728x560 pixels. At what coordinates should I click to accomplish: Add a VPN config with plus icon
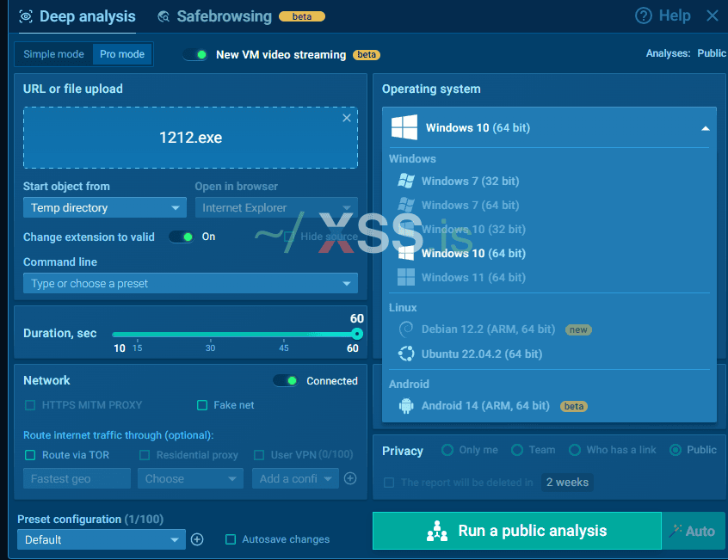350,478
